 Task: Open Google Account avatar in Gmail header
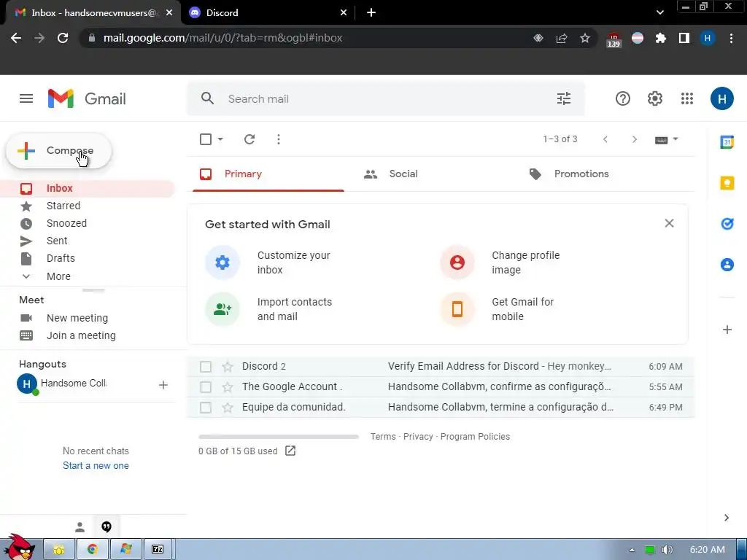point(721,98)
